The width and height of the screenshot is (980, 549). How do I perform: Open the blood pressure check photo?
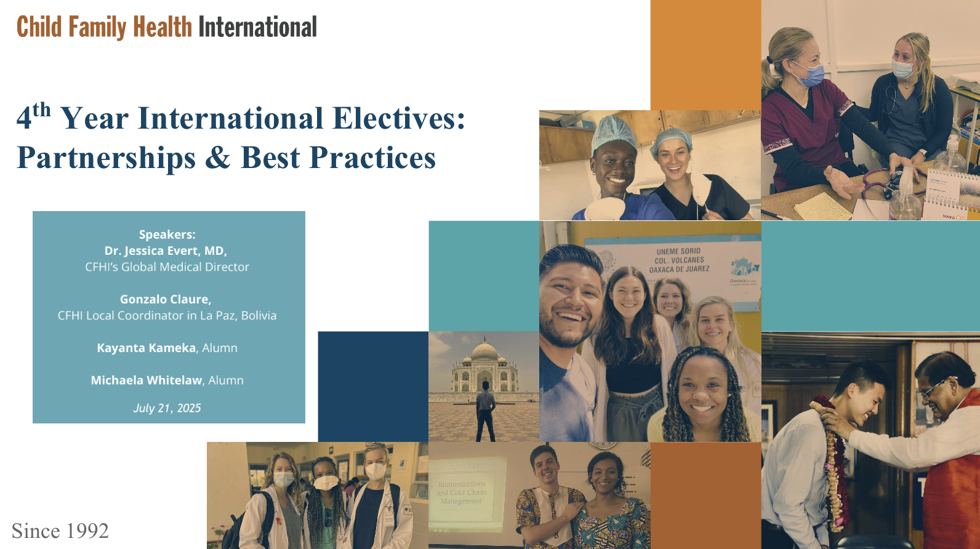click(870, 111)
